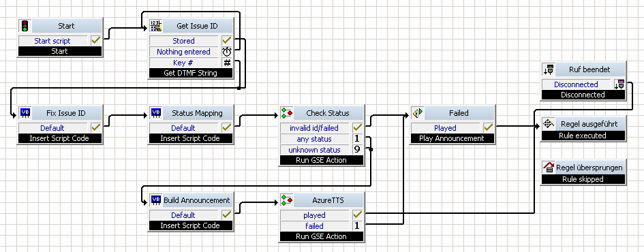The image size is (644, 252).
Task: Click the checkmark beside Played in Failed block
Action: tap(489, 127)
